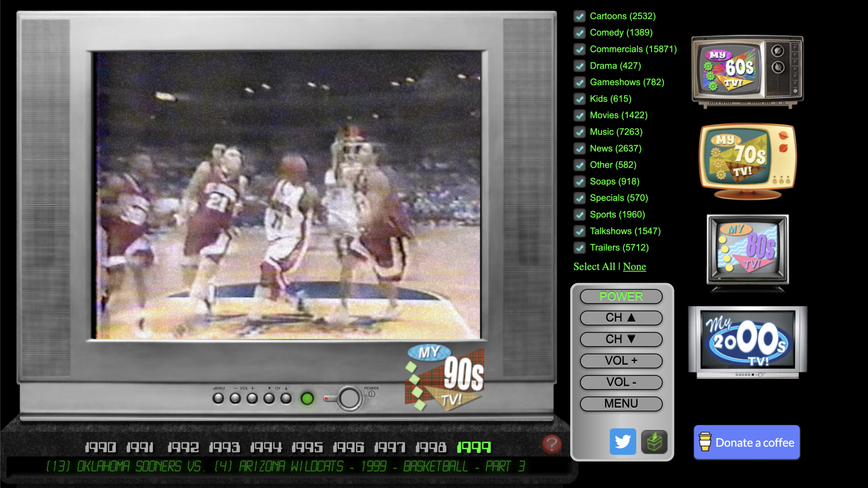Lower volume with VOL - button

621,382
